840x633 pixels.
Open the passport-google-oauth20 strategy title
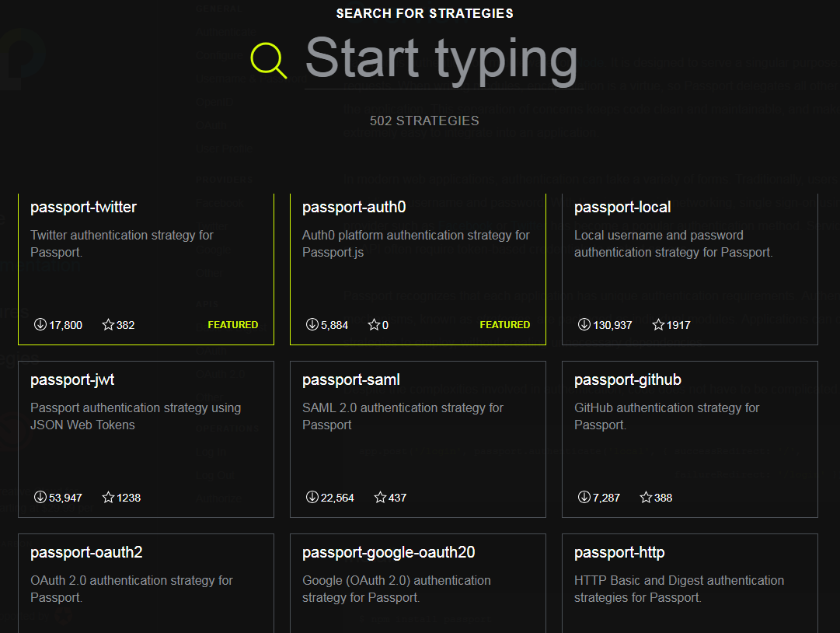click(389, 552)
